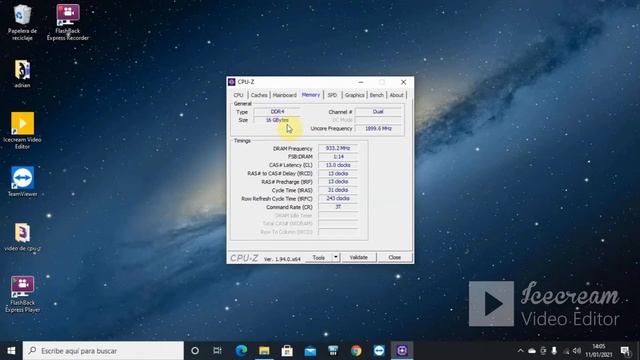Switch to the CPU tab in CPU-Z
The image size is (640, 360).
pos(238,95)
